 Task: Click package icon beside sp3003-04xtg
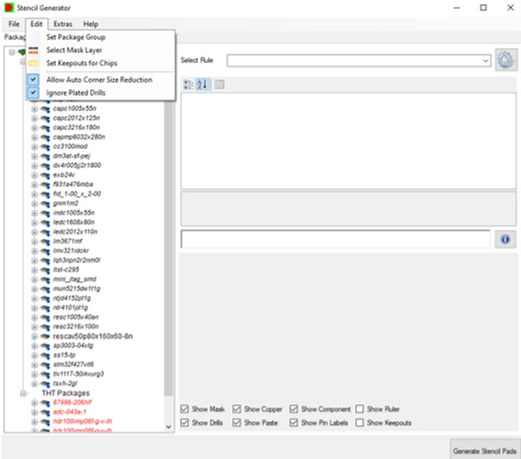tap(45, 346)
